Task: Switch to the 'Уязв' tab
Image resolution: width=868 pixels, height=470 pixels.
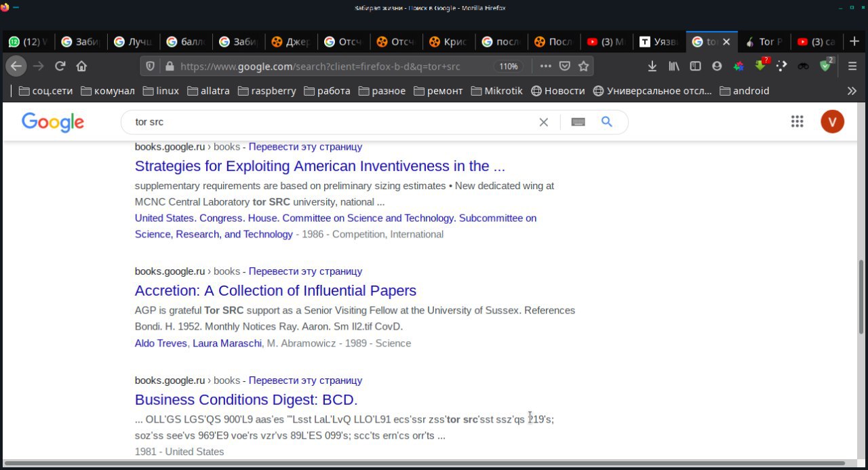Action: tap(659, 41)
